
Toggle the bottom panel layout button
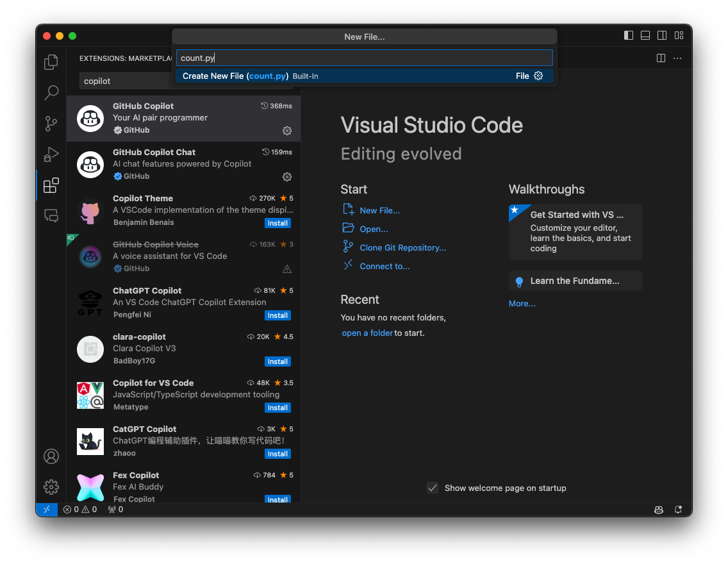(645, 35)
